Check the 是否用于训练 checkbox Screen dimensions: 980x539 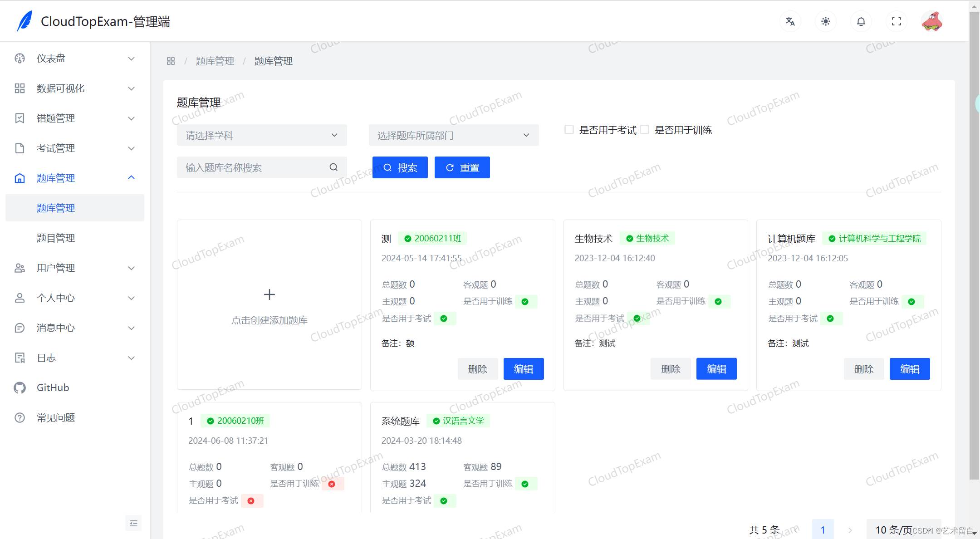pyautogui.click(x=645, y=129)
